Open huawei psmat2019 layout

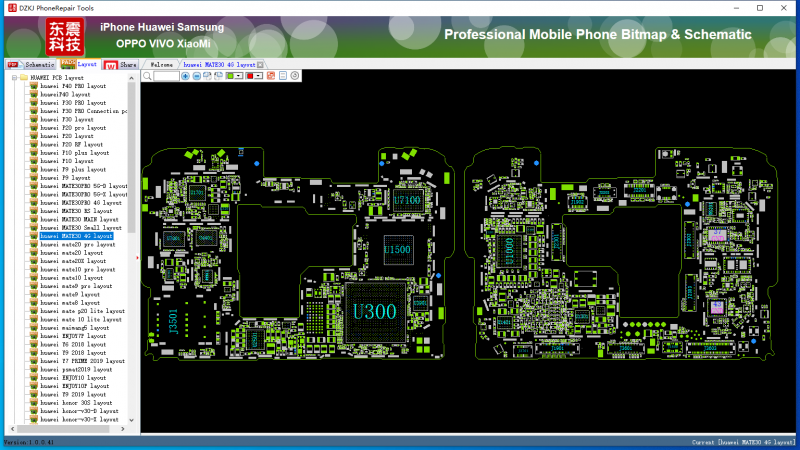pyautogui.click(x=76, y=369)
